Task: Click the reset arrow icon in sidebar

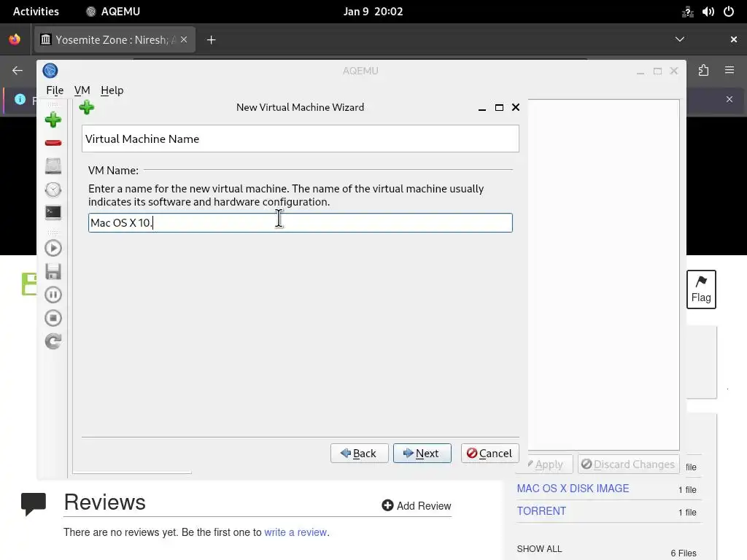Action: pyautogui.click(x=53, y=341)
